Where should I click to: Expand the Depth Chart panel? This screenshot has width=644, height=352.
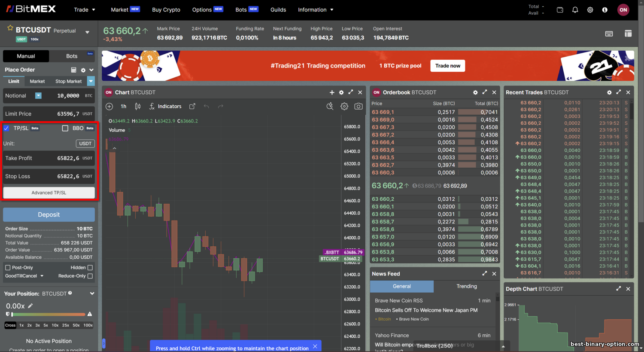[x=619, y=289]
